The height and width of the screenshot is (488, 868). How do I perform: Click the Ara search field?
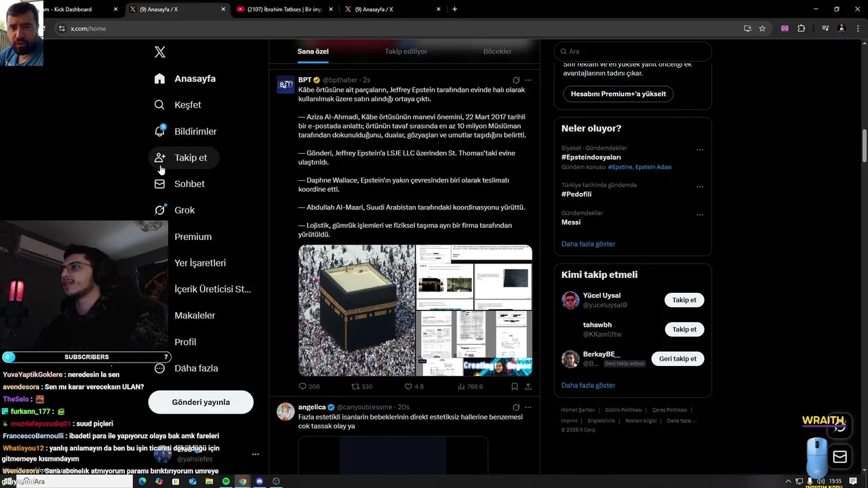coord(633,52)
